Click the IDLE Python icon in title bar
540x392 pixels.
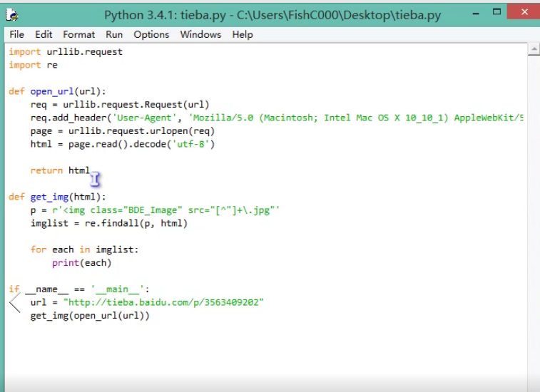13,14
